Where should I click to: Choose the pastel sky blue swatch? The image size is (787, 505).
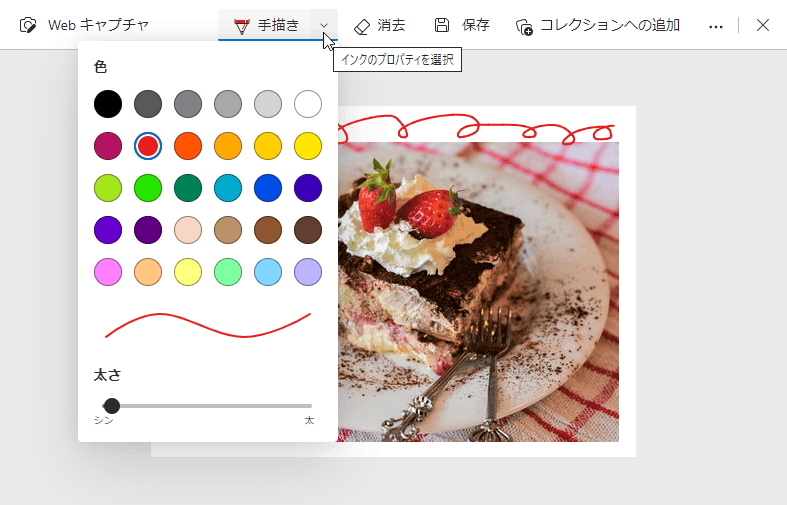coord(268,272)
